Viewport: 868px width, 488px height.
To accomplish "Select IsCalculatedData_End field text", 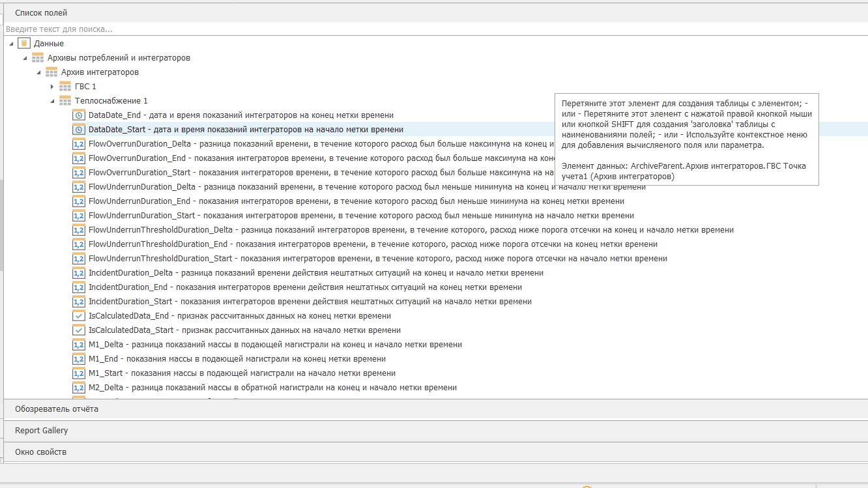I will point(240,315).
